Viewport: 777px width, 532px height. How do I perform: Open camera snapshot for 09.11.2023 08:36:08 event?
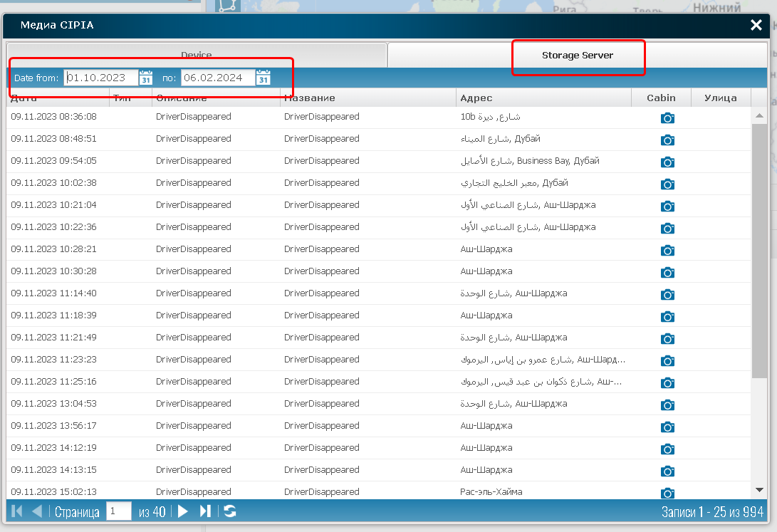(667, 118)
